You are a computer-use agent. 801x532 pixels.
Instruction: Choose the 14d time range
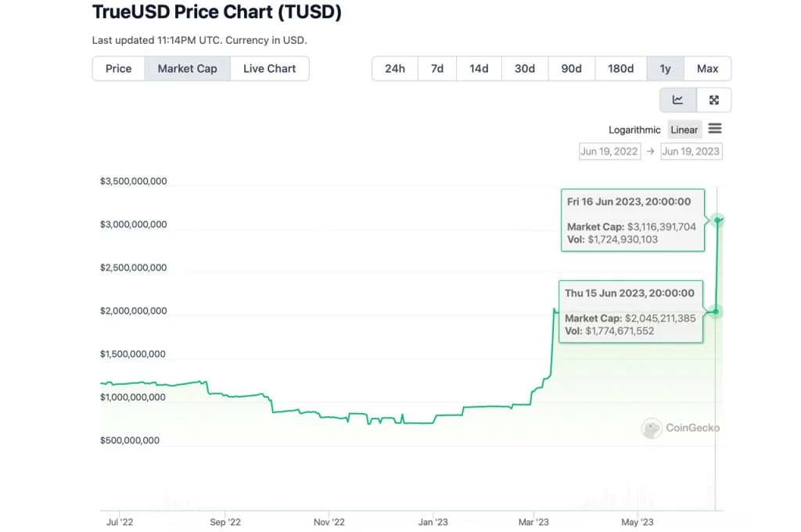479,69
